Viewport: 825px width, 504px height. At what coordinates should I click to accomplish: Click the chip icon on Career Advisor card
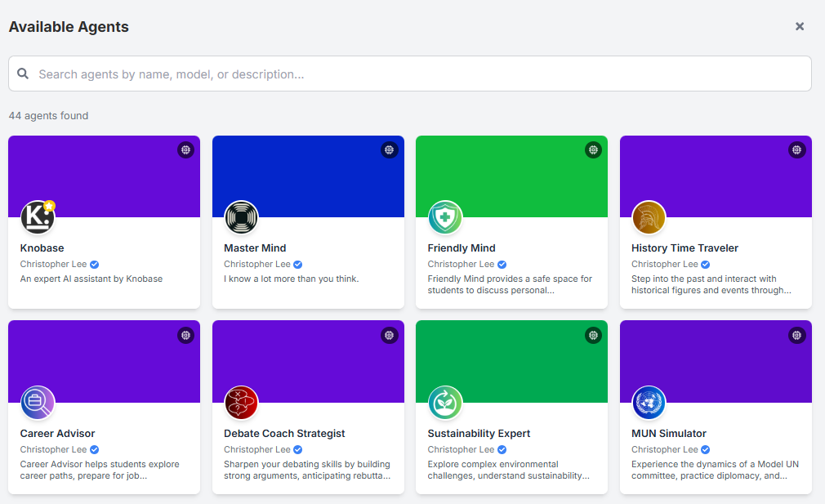(x=185, y=335)
